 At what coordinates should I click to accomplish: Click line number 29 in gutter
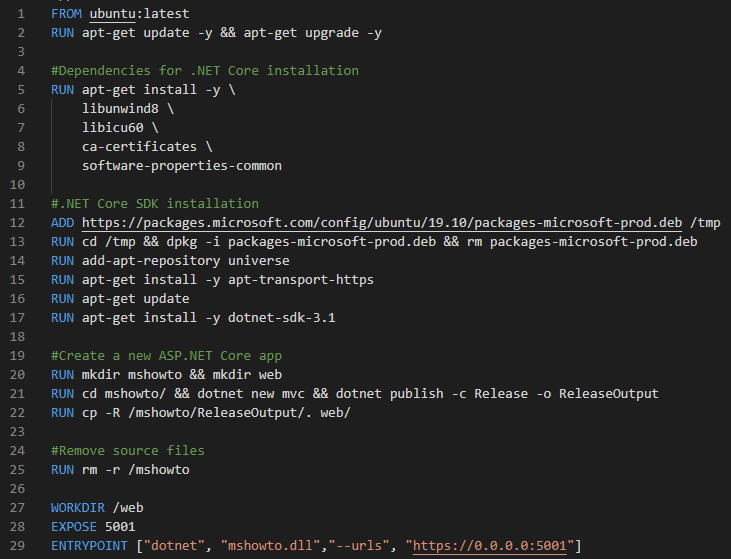(17, 546)
